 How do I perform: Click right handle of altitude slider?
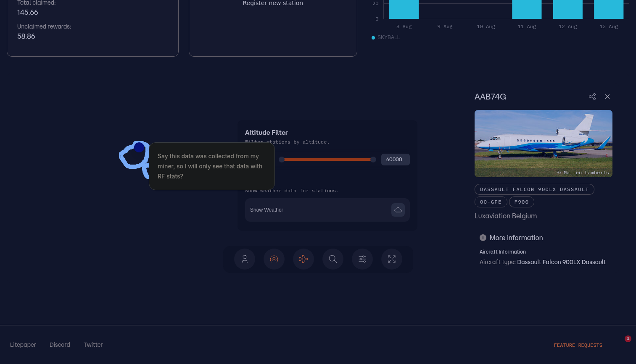[x=373, y=160]
